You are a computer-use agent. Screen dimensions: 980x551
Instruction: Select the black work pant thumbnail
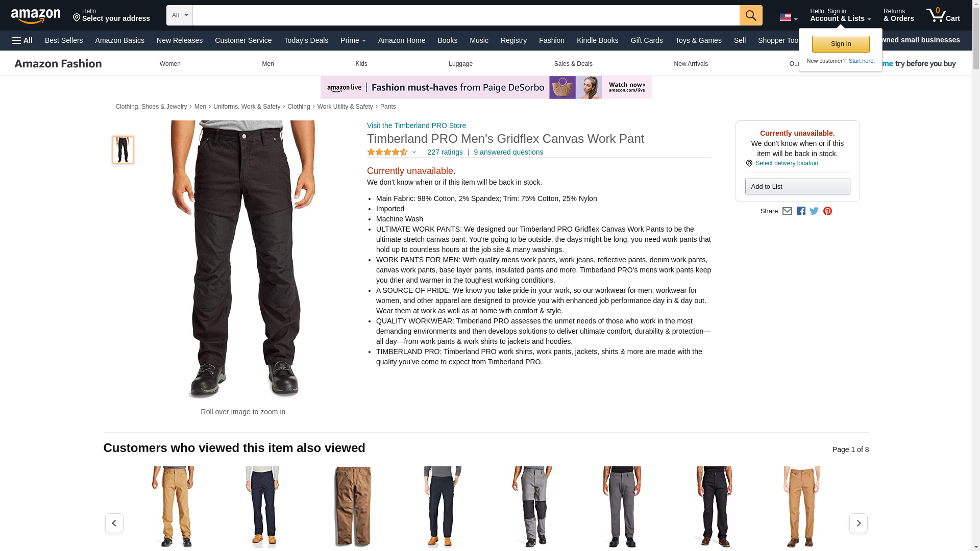[x=122, y=150]
